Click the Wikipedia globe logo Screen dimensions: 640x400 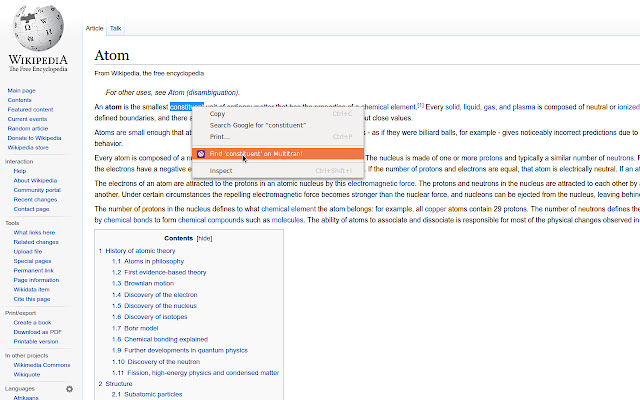(38, 28)
